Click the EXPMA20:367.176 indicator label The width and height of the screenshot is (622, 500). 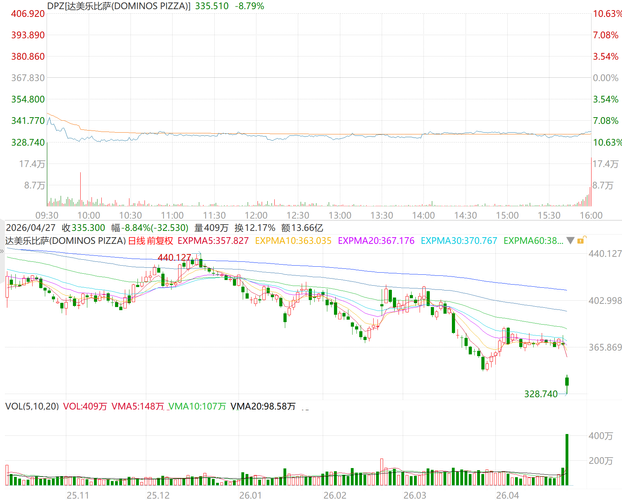click(376, 240)
